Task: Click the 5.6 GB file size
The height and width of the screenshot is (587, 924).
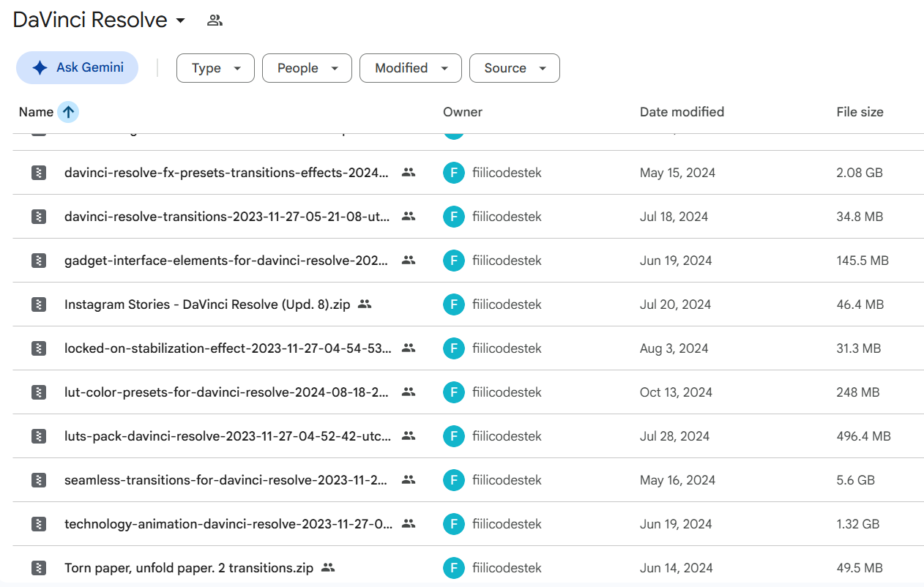Action: (855, 480)
